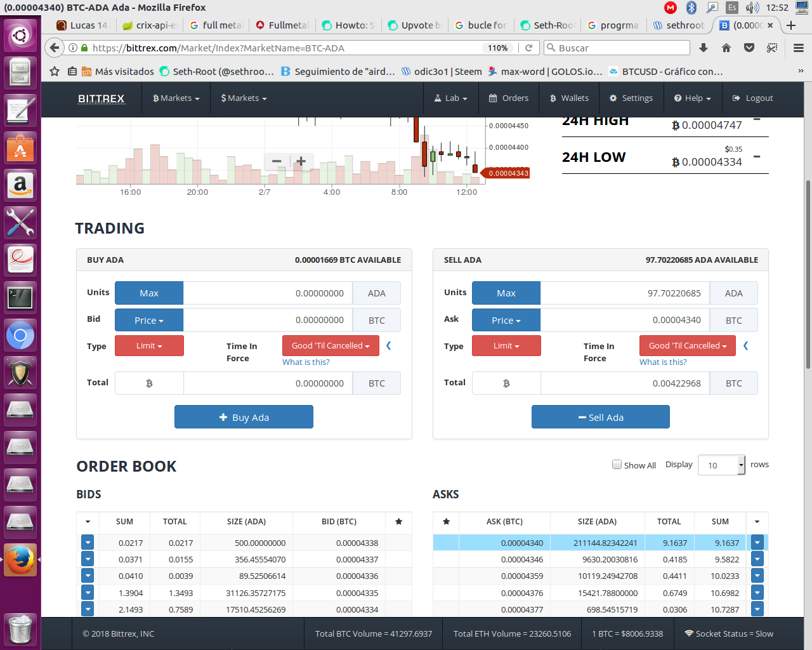This screenshot has width=812, height=650.
Task: Open Firefox icon in Ubuntu dock
Action: pyautogui.click(x=20, y=560)
